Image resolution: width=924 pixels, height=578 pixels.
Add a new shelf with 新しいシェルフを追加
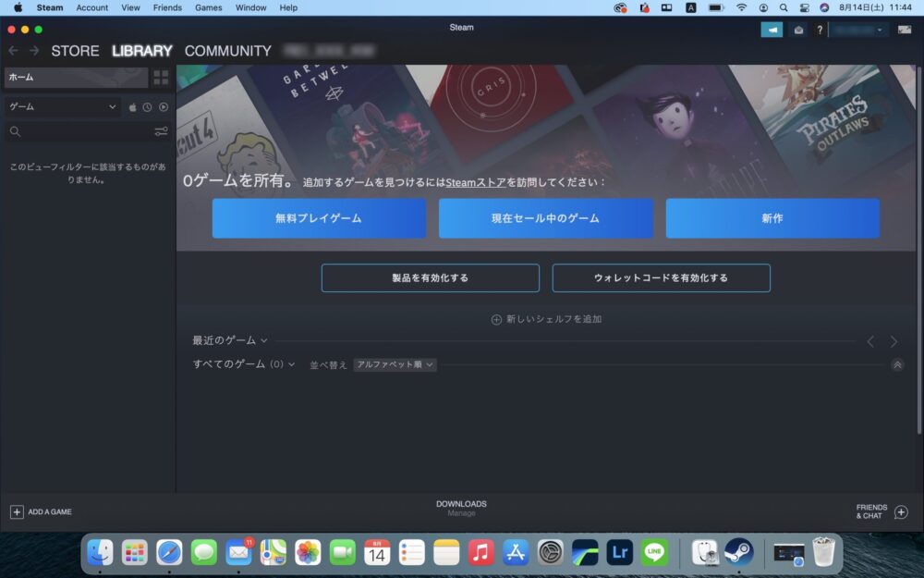coord(546,319)
